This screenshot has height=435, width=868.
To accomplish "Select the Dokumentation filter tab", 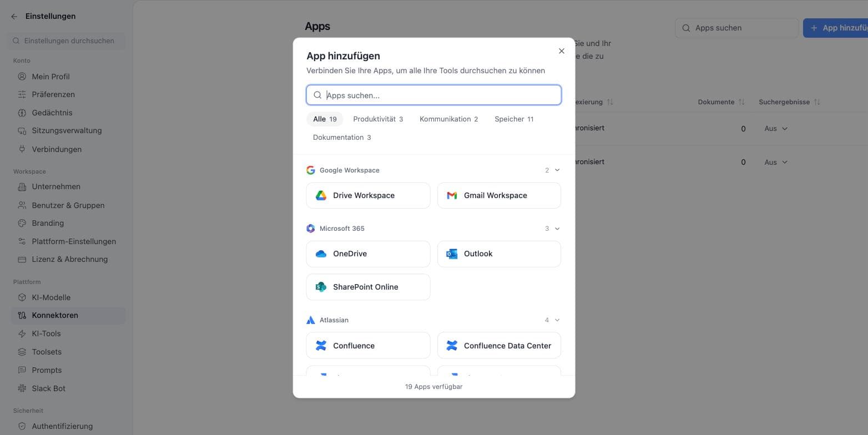I will pyautogui.click(x=342, y=137).
